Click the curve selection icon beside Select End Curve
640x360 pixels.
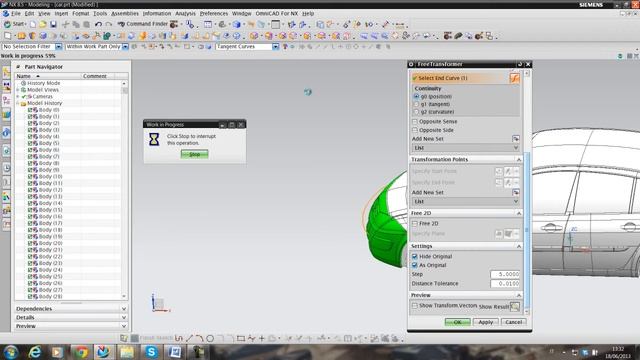pos(514,78)
